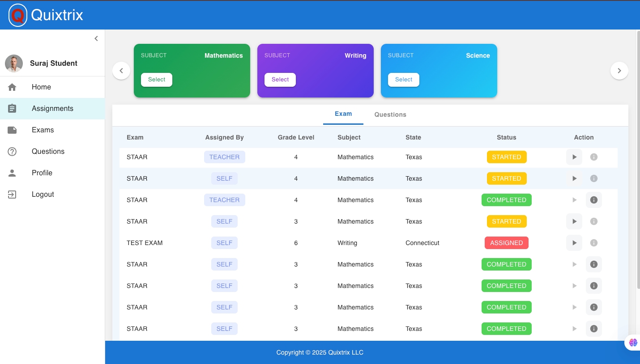Click the left carousel arrow
The height and width of the screenshot is (364, 640).
(x=121, y=71)
